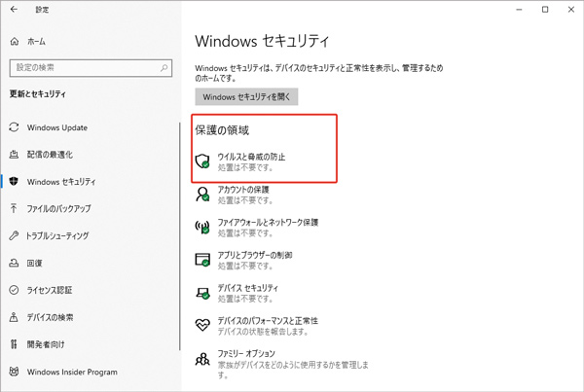Open デバイスの検索 page
584x392 pixels.
coord(50,317)
